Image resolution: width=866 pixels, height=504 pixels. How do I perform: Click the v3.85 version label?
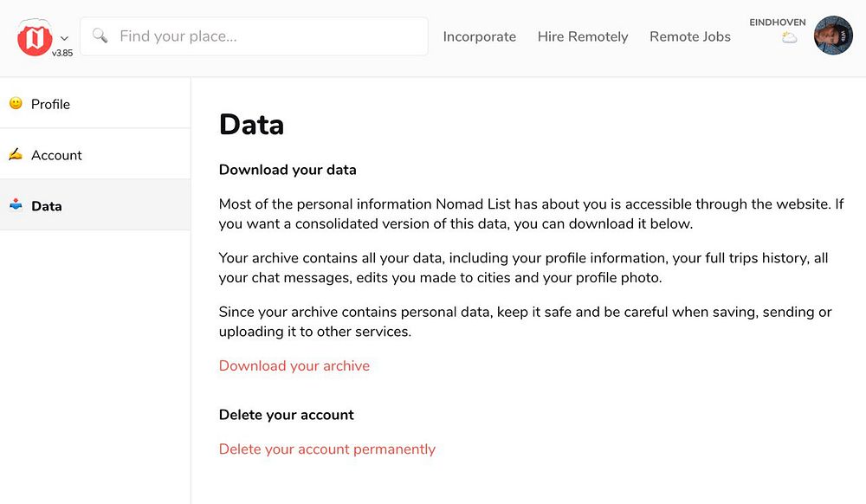pyautogui.click(x=62, y=53)
